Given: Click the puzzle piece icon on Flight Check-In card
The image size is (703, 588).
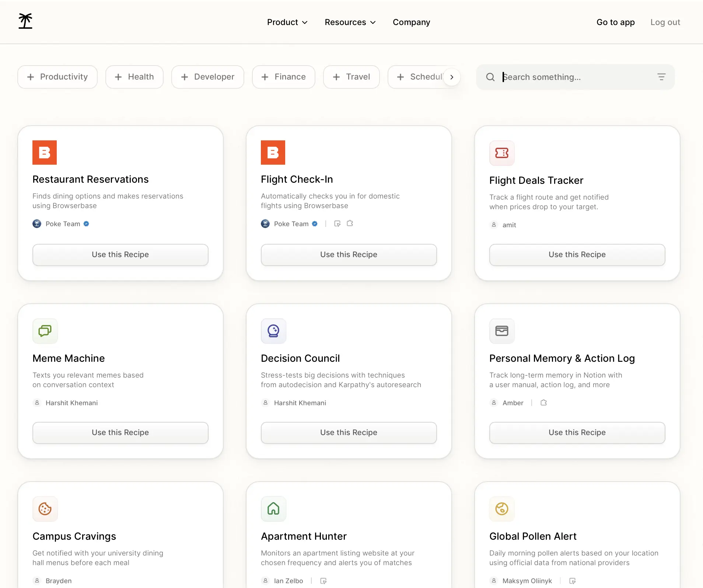Looking at the screenshot, I should pyautogui.click(x=350, y=223).
